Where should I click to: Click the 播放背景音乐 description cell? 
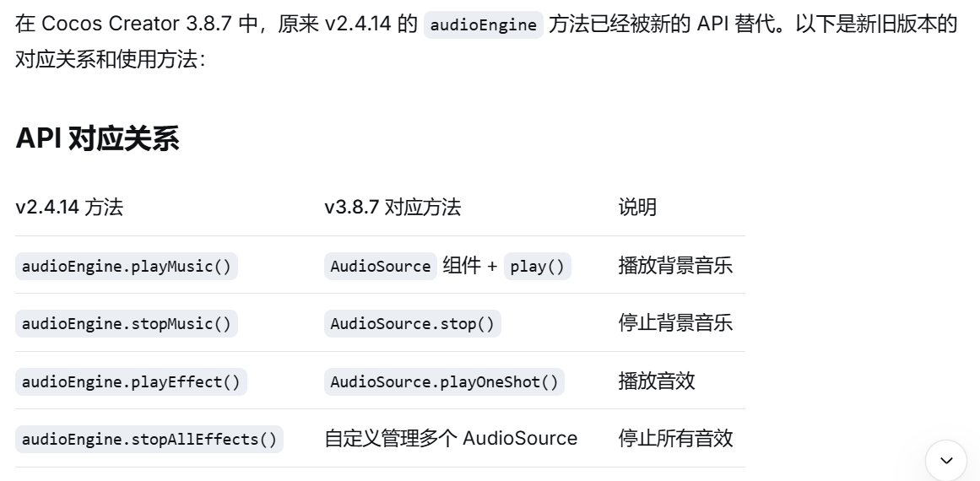(675, 266)
